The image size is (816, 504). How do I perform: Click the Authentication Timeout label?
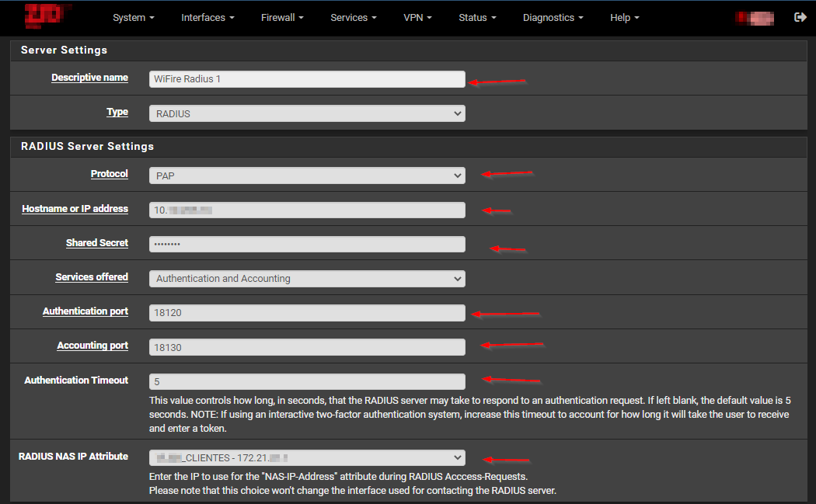coord(76,381)
